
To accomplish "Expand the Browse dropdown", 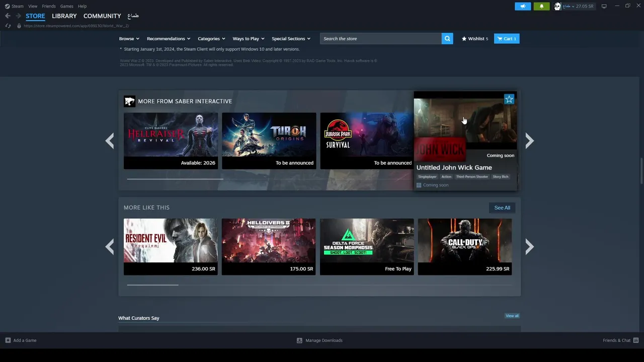I will pos(129,39).
